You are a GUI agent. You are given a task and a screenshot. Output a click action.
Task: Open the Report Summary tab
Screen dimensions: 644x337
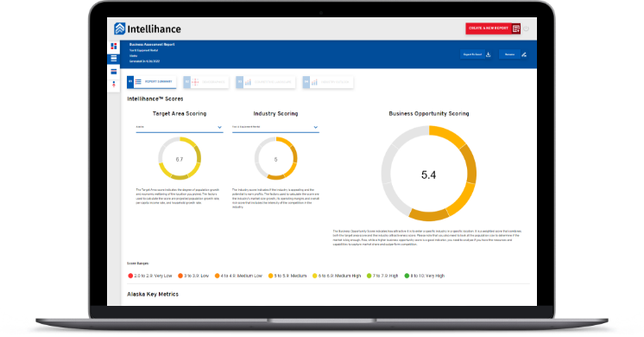pos(152,82)
